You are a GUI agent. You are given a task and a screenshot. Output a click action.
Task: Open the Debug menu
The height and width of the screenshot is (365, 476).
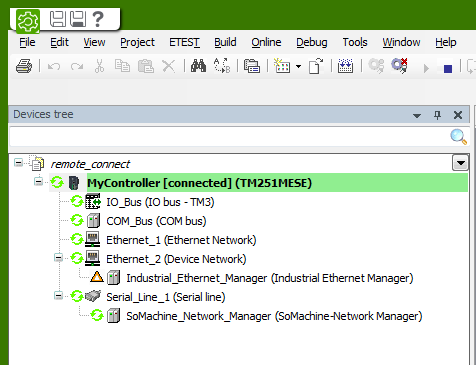click(x=312, y=43)
